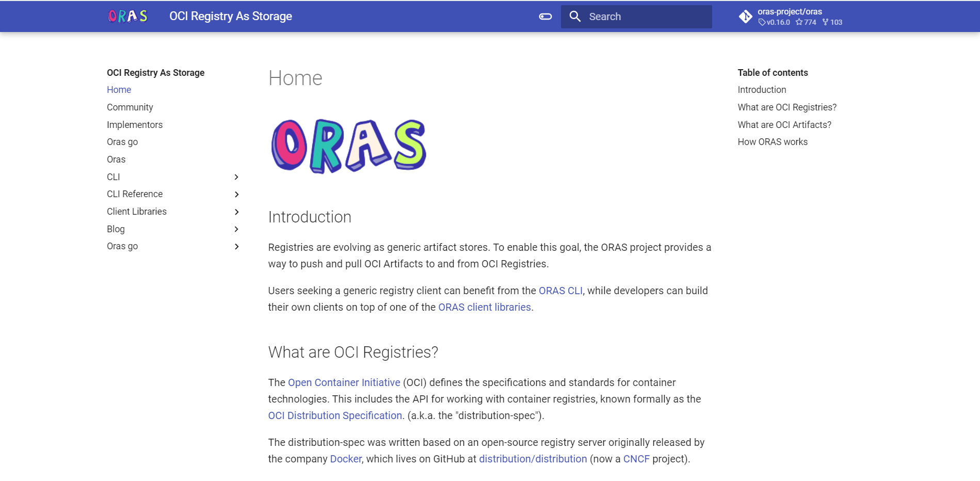The image size is (980, 481).
Task: Click the v0.16.0 version tag icon
Action: point(762,22)
